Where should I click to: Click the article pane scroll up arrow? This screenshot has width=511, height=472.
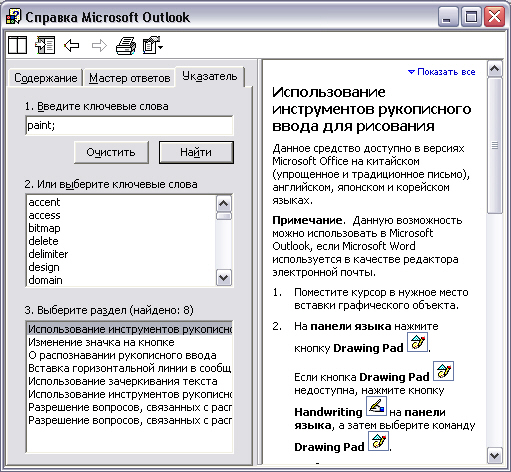495,69
